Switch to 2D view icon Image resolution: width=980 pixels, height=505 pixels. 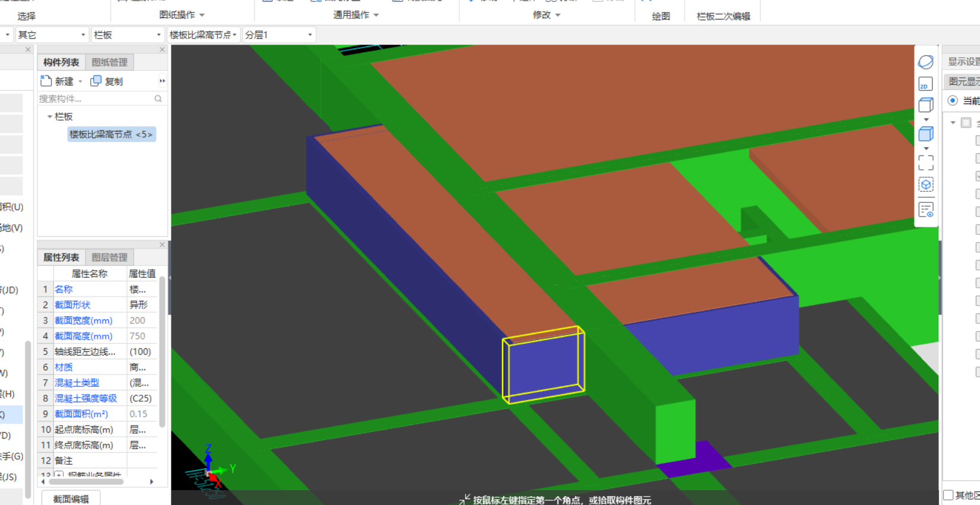coord(925,84)
